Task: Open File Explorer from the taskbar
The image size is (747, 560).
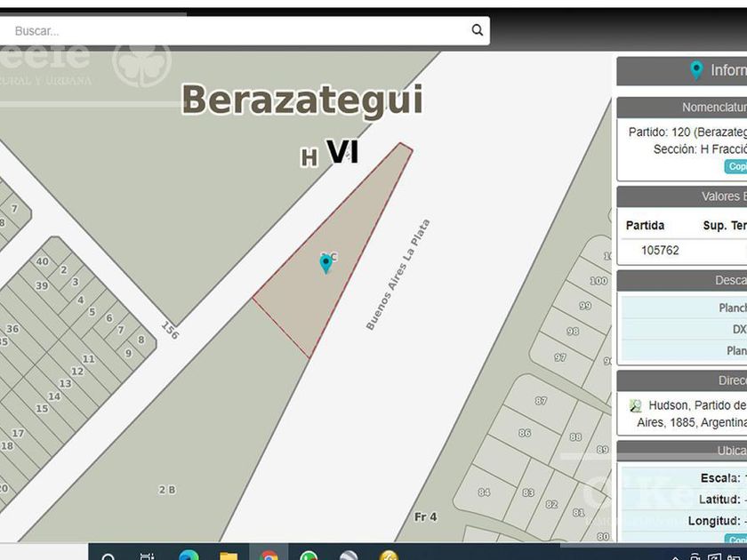Action: tap(229, 556)
